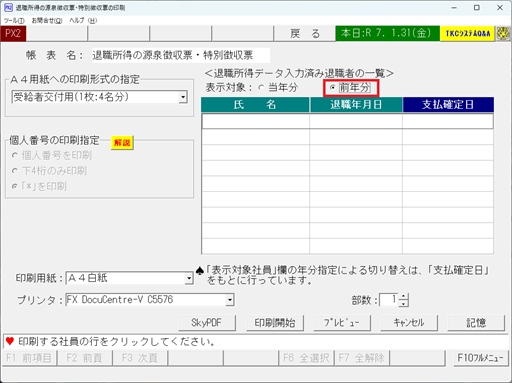Click the 氏名 column header
The width and height of the screenshot is (512, 383).
[x=255, y=105]
